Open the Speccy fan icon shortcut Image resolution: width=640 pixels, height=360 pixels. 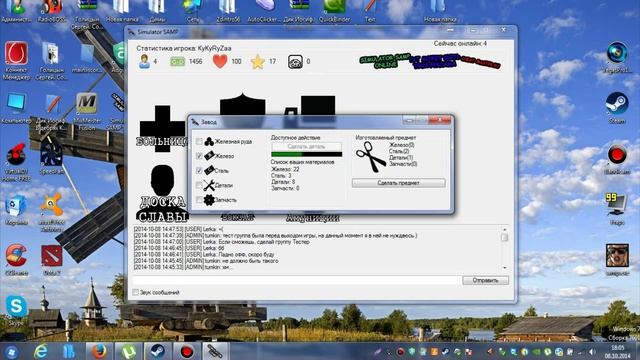(51, 157)
